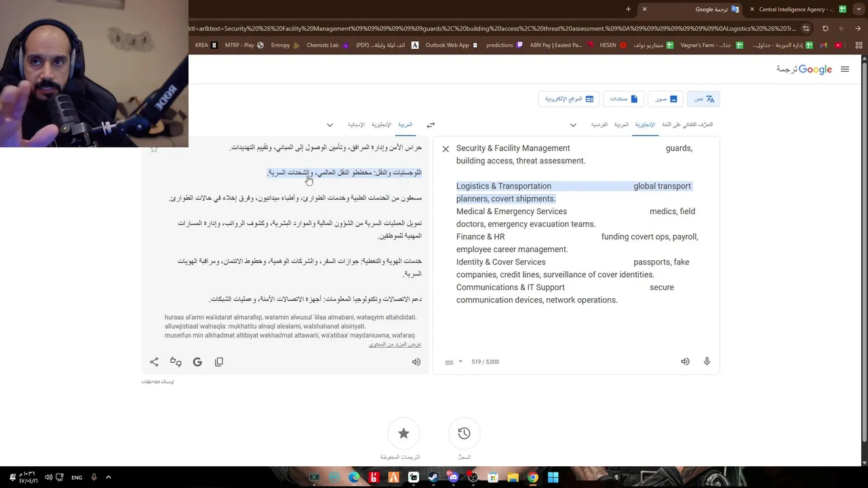Copy the Arabic translation

pos(219,362)
